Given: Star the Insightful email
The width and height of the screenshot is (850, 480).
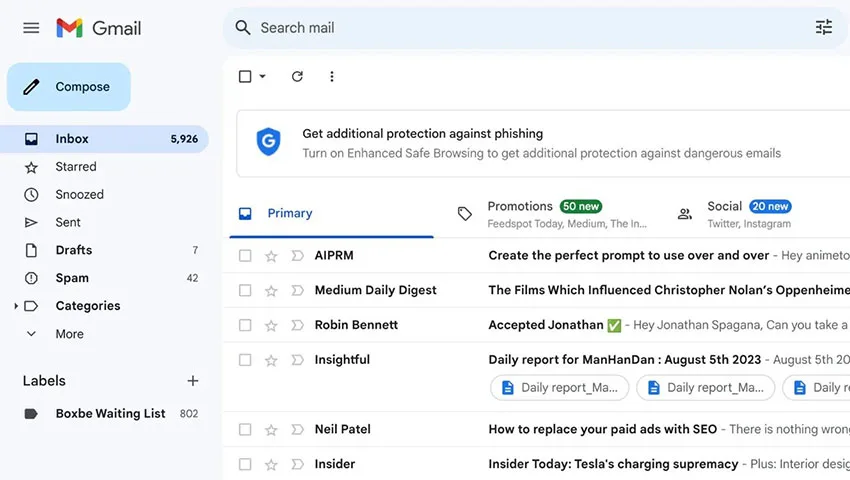Looking at the screenshot, I should tap(271, 360).
